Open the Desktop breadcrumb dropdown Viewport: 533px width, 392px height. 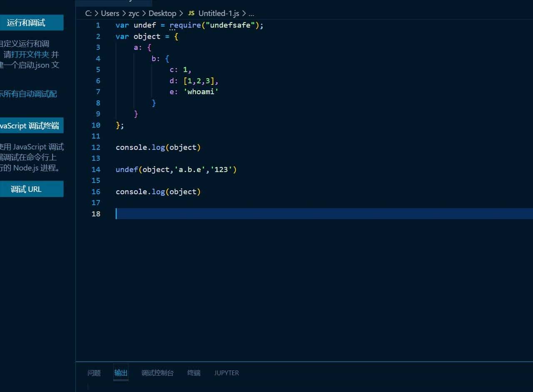click(162, 13)
